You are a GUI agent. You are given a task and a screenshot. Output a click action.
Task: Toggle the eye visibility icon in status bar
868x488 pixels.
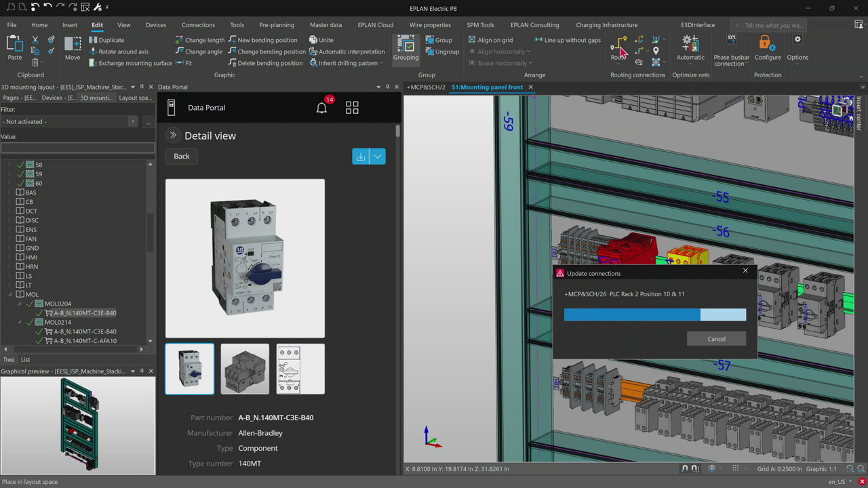[x=712, y=468]
